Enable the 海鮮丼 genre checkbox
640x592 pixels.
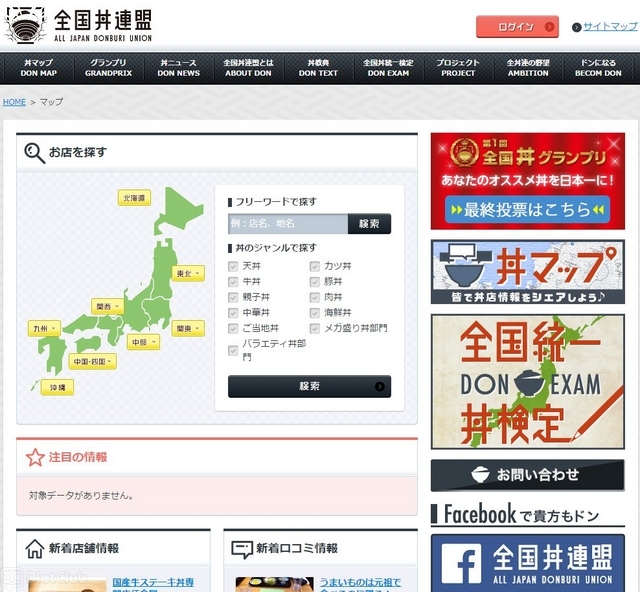pyautogui.click(x=315, y=313)
